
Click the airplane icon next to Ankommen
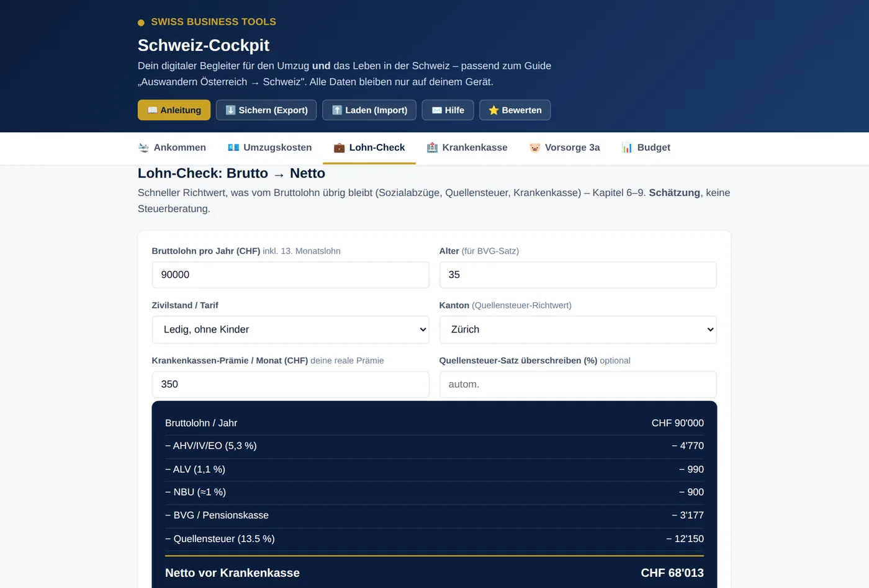click(x=143, y=148)
